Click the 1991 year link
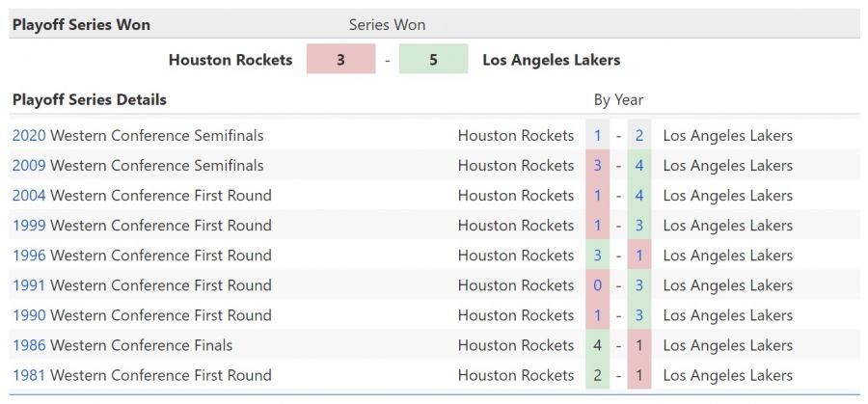The image size is (868, 404). pos(28,284)
